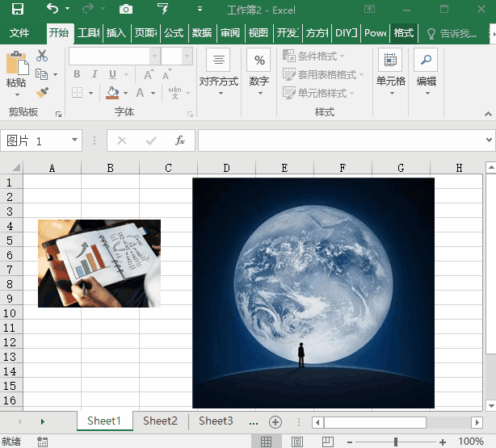Add a new sheet with plus icon
Image resolution: width=496 pixels, height=448 pixels.
click(275, 421)
